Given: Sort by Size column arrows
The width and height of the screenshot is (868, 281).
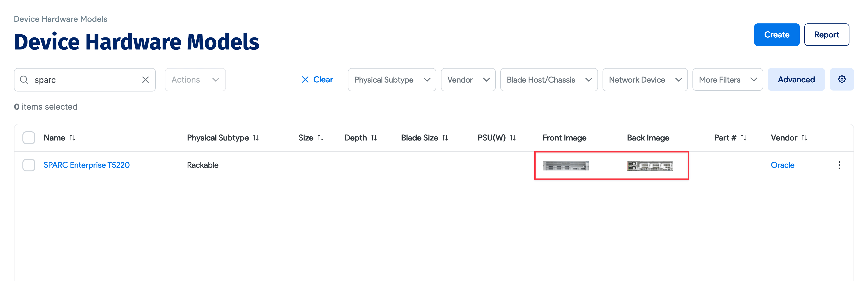Looking at the screenshot, I should coord(320,138).
